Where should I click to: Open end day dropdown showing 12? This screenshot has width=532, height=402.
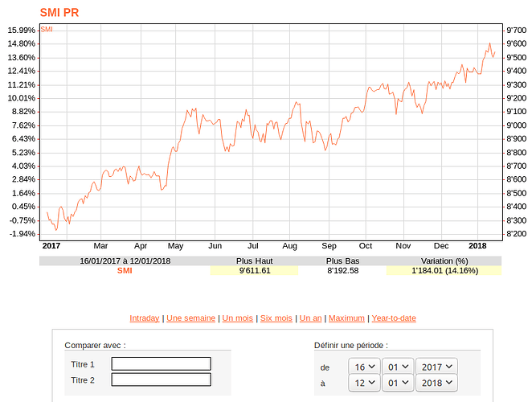[x=364, y=383]
